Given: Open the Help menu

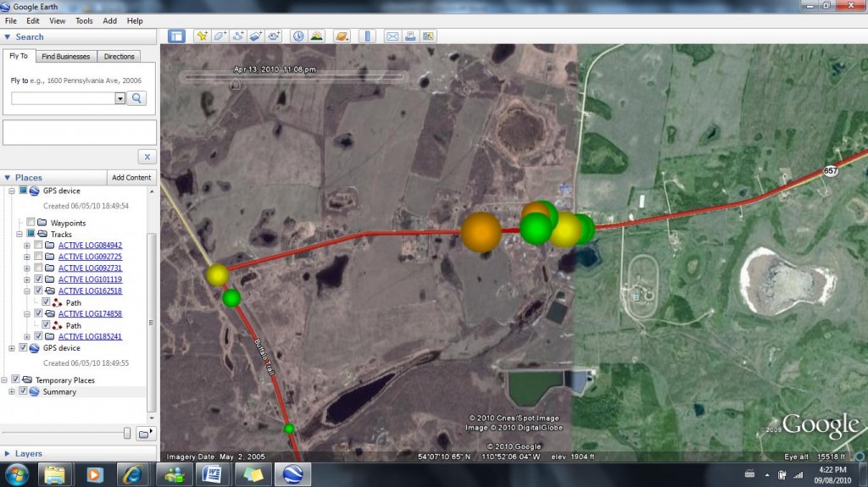Looking at the screenshot, I should [x=135, y=21].
